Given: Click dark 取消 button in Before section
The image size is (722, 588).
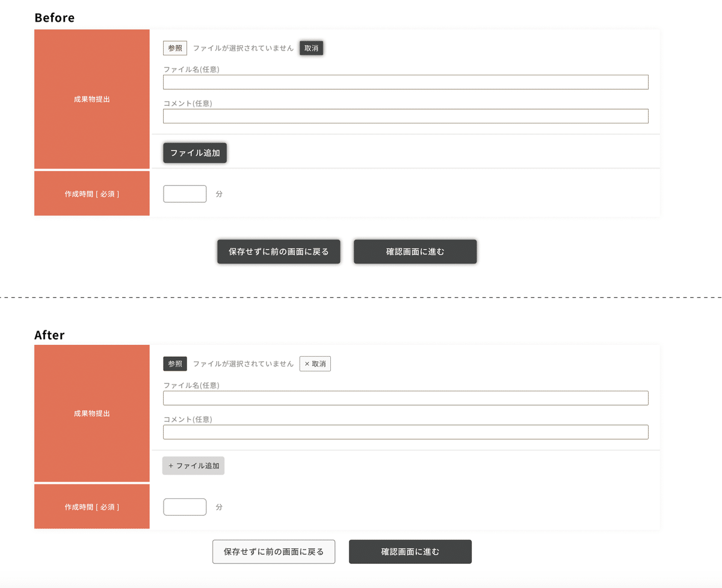Looking at the screenshot, I should (311, 48).
